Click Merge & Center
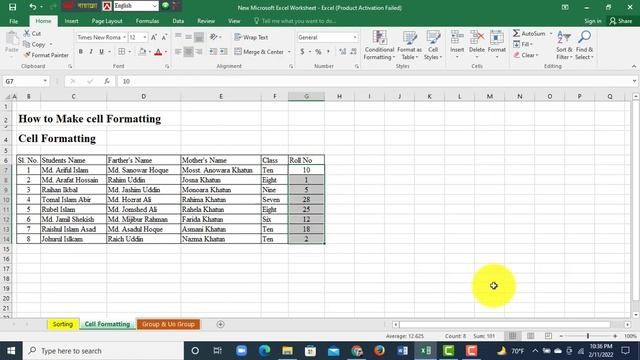The height and width of the screenshot is (360, 640). tap(259, 52)
